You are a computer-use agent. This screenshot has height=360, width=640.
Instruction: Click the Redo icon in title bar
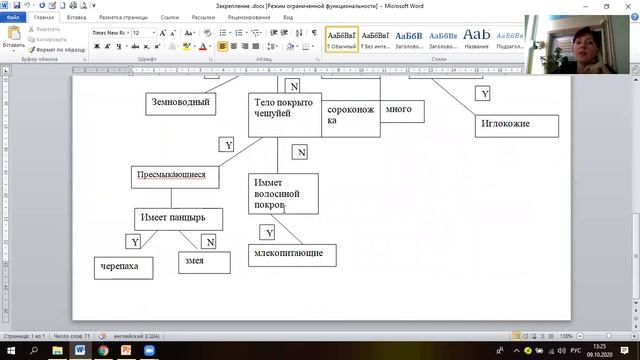tap(42, 6)
